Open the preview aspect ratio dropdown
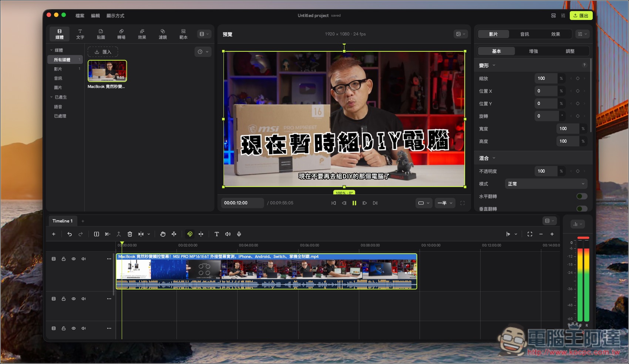Screen dimensions: 629x364 click(x=424, y=203)
